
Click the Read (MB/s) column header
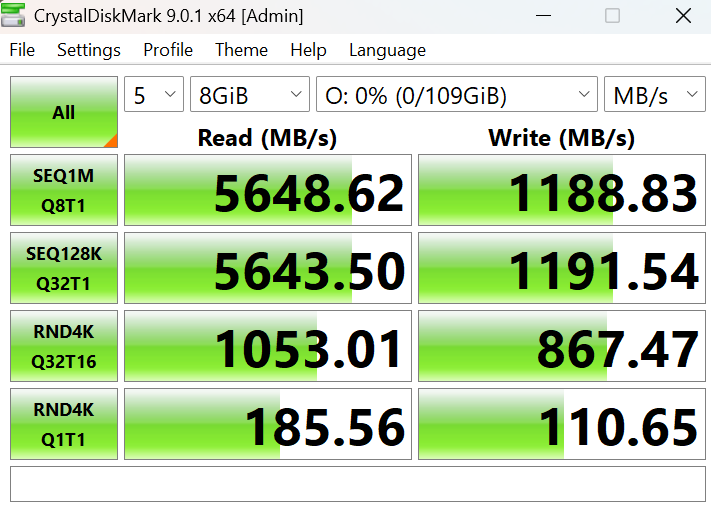pos(268,138)
